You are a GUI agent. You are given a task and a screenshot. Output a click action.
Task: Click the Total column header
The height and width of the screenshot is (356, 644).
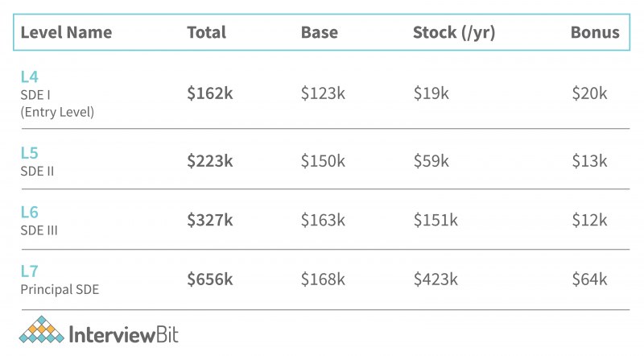206,33
